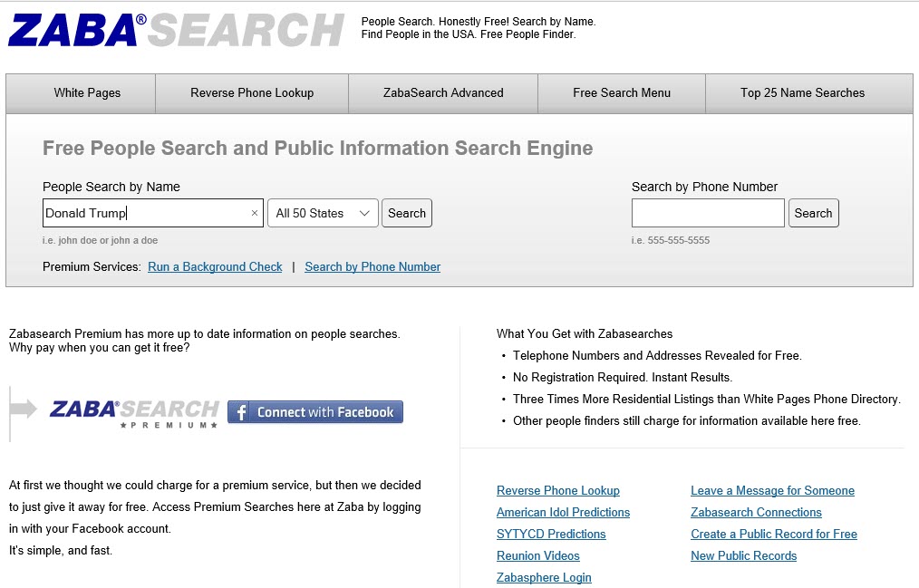This screenshot has height=588, width=919.
Task: View the Top 25 Name Searches
Action: (801, 92)
